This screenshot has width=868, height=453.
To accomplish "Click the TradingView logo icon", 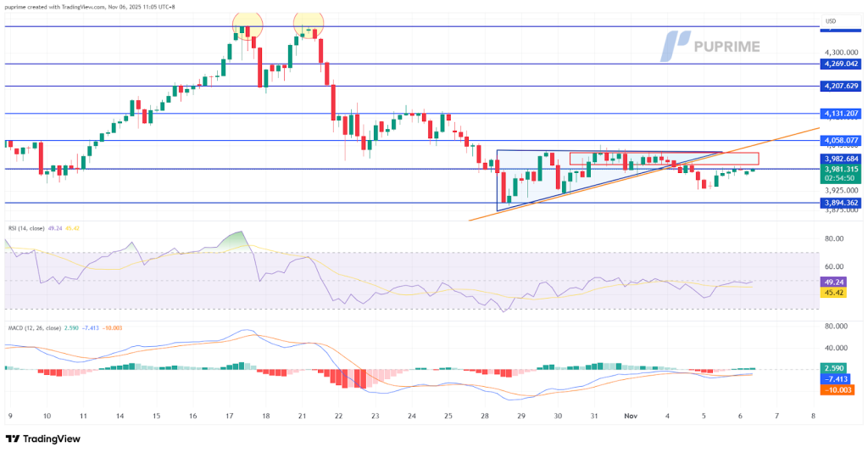I will (x=13, y=439).
